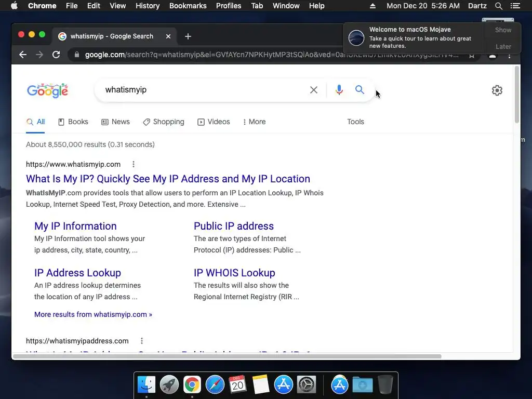Open System Preferences from the dock
The image size is (532, 399).
(x=307, y=385)
